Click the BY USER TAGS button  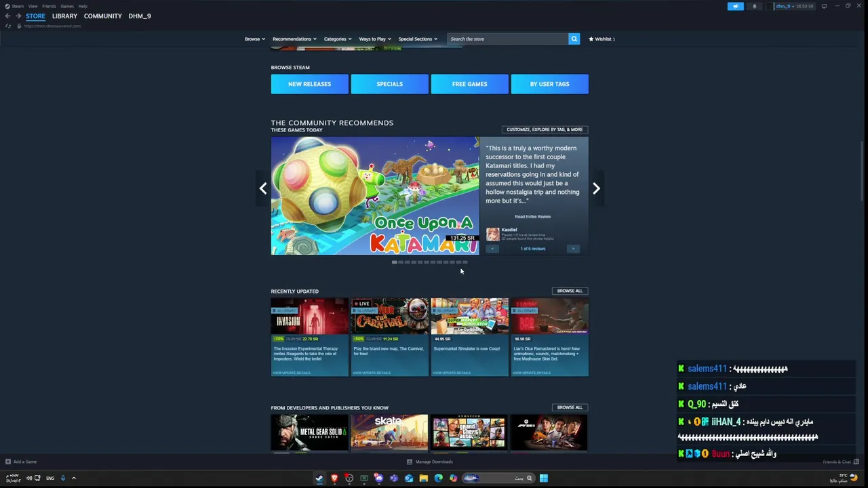coord(549,84)
